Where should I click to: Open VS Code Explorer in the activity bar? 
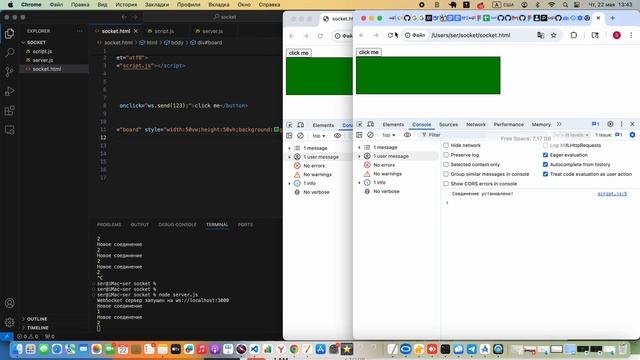pos(9,33)
